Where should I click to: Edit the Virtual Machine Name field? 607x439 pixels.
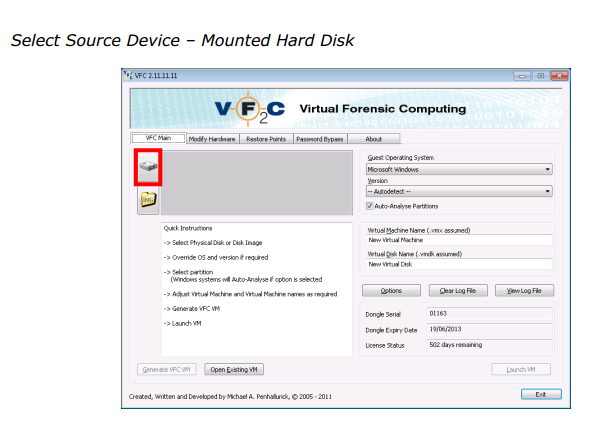click(459, 240)
